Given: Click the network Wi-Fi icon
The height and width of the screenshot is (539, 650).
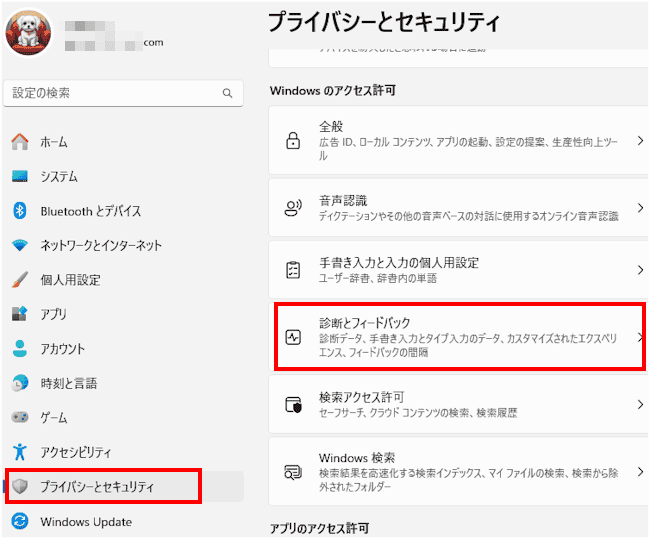Looking at the screenshot, I should [x=19, y=245].
